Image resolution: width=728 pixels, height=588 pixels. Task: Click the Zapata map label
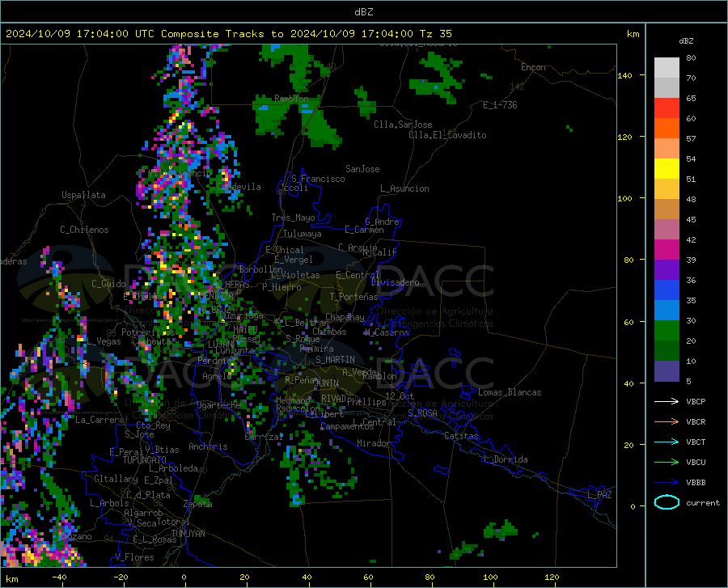click(198, 504)
